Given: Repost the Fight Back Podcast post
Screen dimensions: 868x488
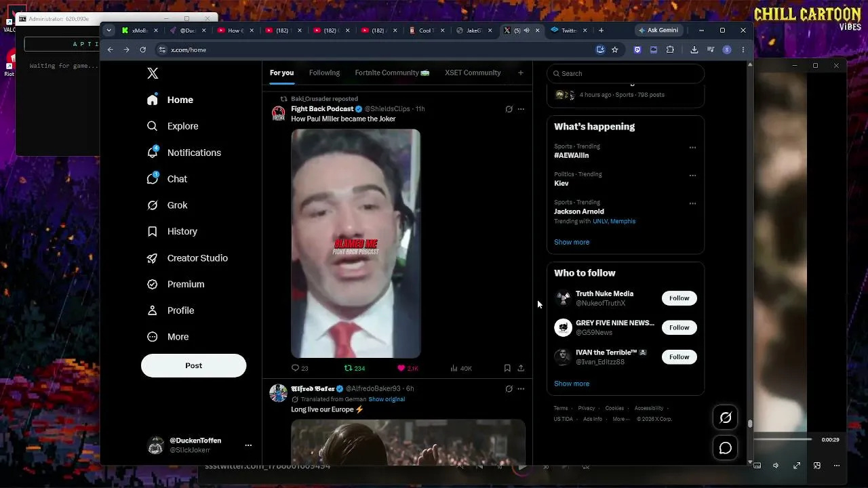Looking at the screenshot, I should point(349,368).
